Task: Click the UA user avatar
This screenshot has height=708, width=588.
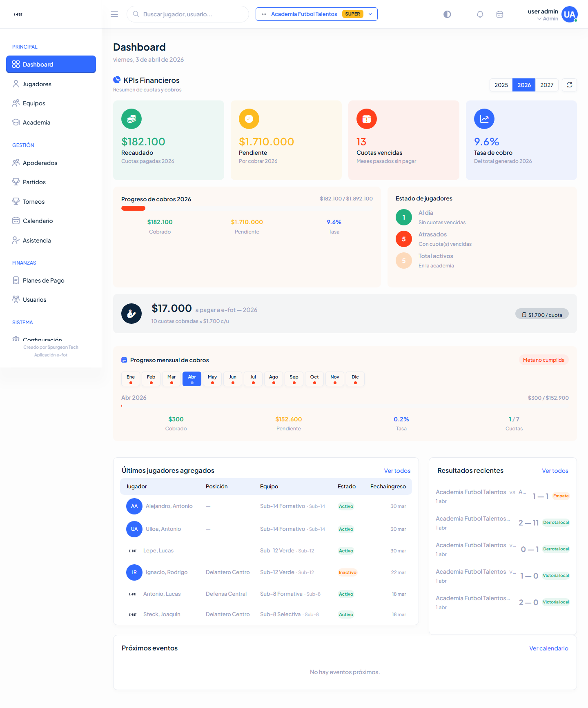Action: click(569, 14)
